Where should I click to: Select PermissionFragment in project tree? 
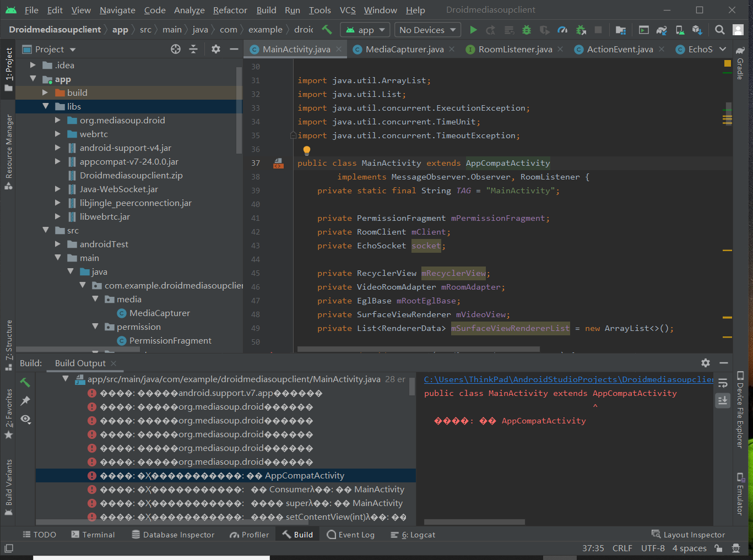[x=170, y=341]
